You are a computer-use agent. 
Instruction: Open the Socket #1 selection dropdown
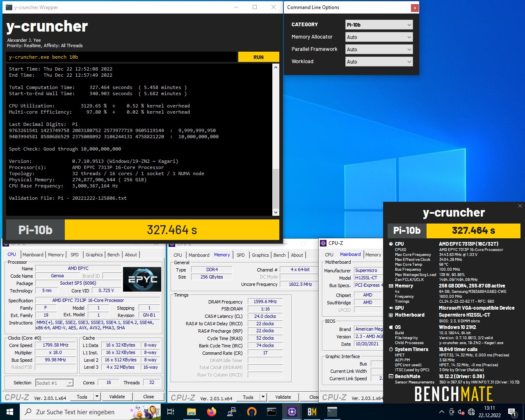click(54, 383)
